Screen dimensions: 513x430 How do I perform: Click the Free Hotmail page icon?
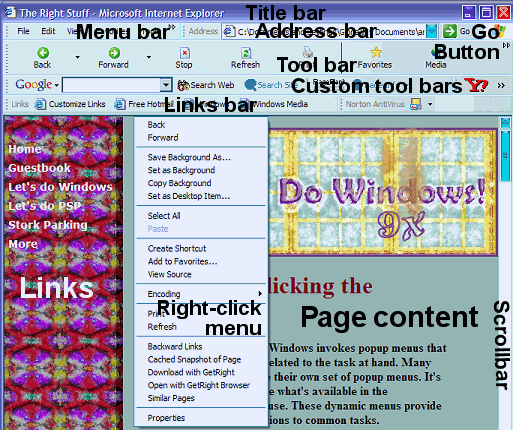pyautogui.click(x=120, y=104)
